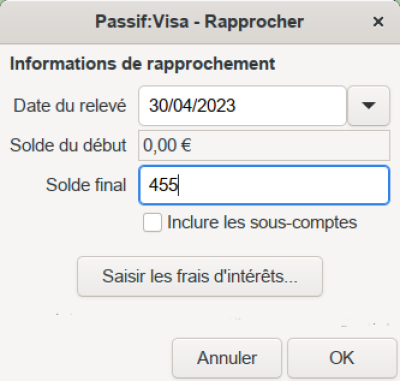Click the empty area right of 455

click(283, 185)
